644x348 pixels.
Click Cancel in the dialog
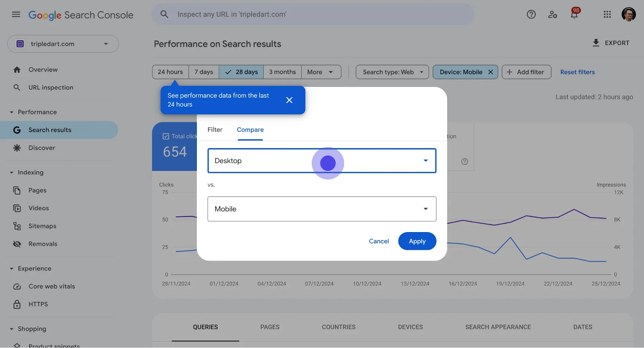point(379,241)
